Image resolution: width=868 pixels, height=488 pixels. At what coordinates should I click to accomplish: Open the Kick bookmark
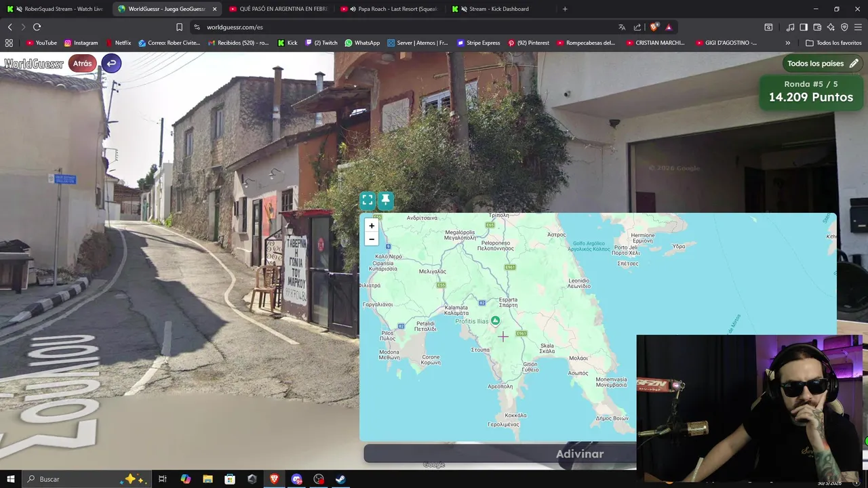coord(288,43)
